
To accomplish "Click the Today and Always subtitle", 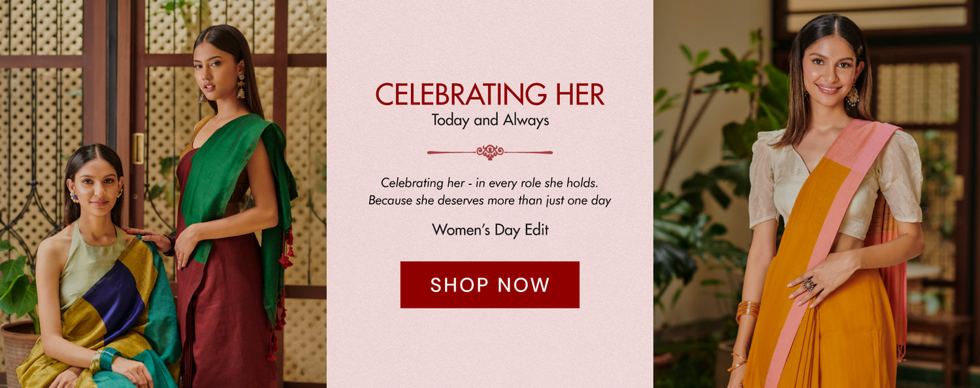I will coord(489,121).
